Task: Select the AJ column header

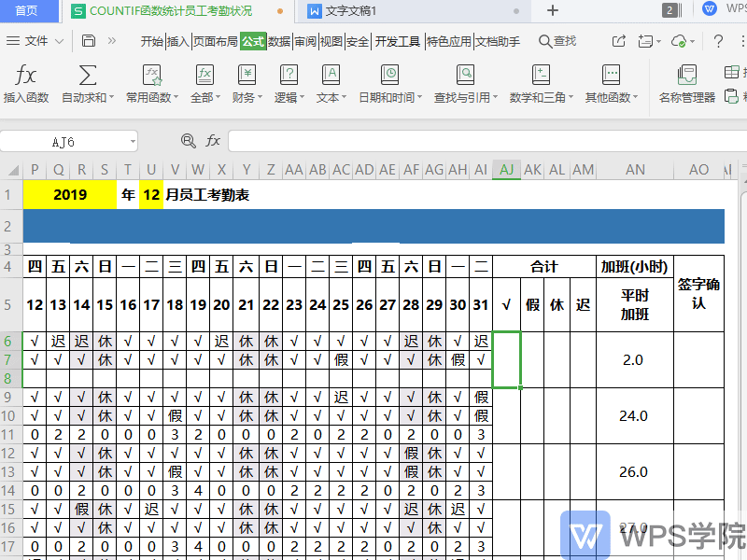Action: coord(507,170)
